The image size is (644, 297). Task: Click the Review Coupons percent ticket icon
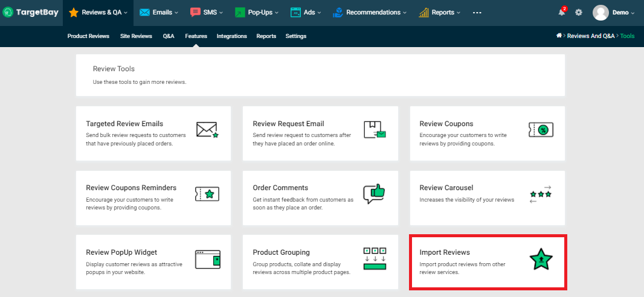(541, 130)
